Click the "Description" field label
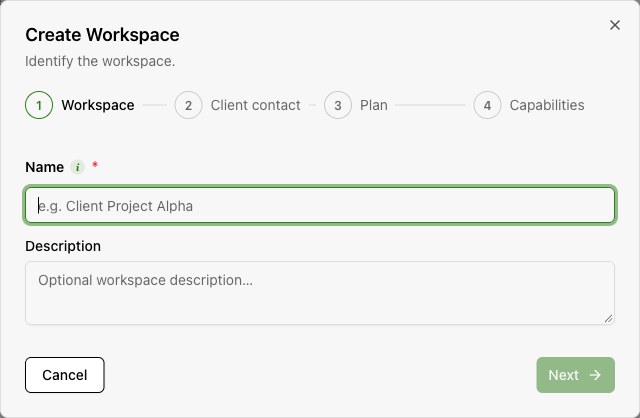Screen dimensions: 640x418 pos(63,246)
